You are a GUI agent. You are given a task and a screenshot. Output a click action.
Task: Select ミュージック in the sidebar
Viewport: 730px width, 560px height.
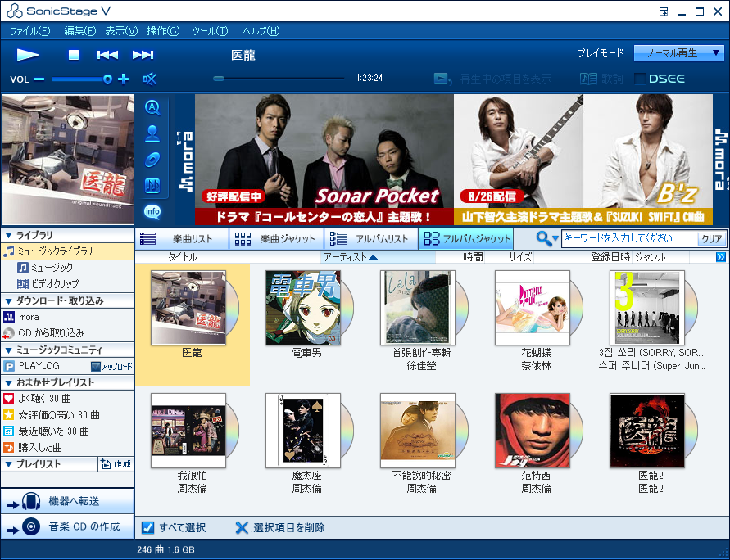pos(45,268)
